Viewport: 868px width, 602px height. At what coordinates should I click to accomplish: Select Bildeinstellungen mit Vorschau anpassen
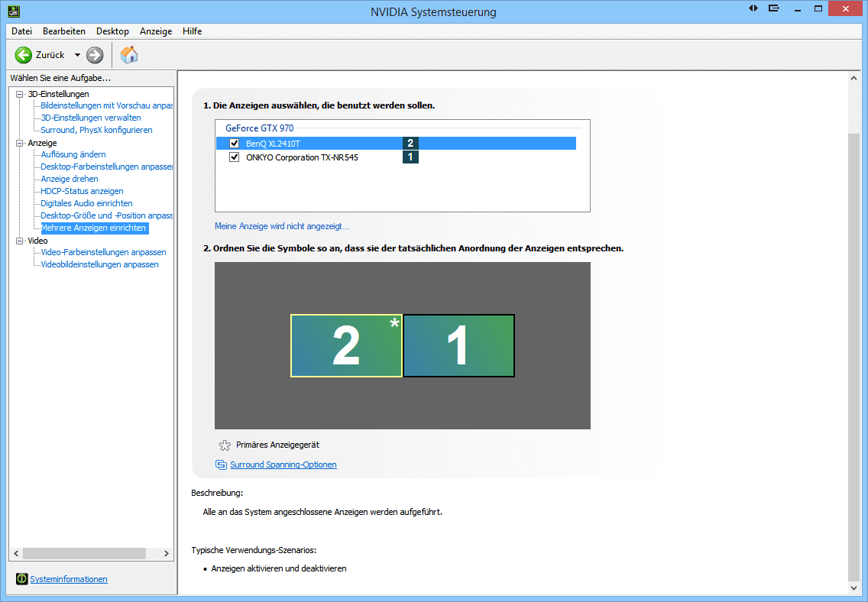click(107, 105)
